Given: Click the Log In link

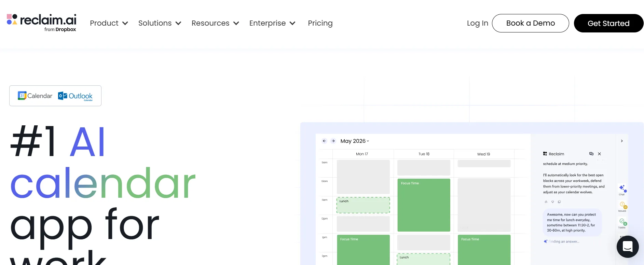Looking at the screenshot, I should [478, 23].
